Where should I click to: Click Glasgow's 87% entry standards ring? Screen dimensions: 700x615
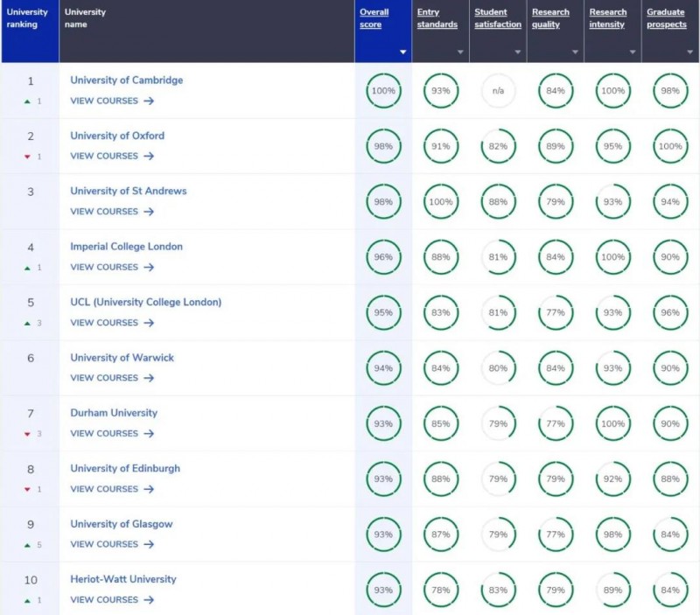(441, 535)
